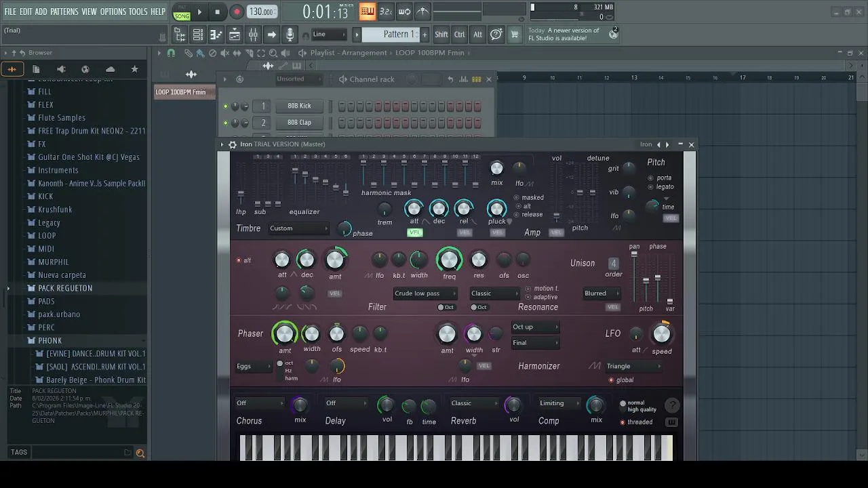Click the 808 Clap channel button
The image size is (868, 488).
(299, 123)
